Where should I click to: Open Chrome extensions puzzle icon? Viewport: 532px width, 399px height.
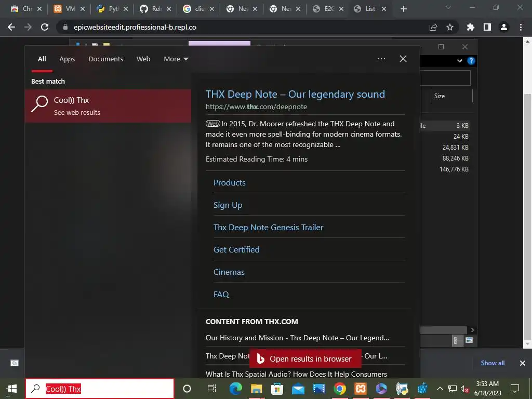(x=471, y=27)
